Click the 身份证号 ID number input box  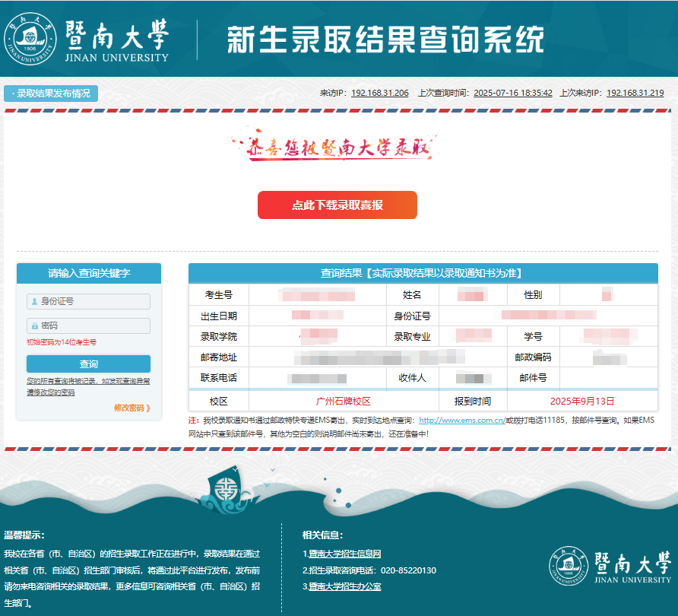click(88, 301)
